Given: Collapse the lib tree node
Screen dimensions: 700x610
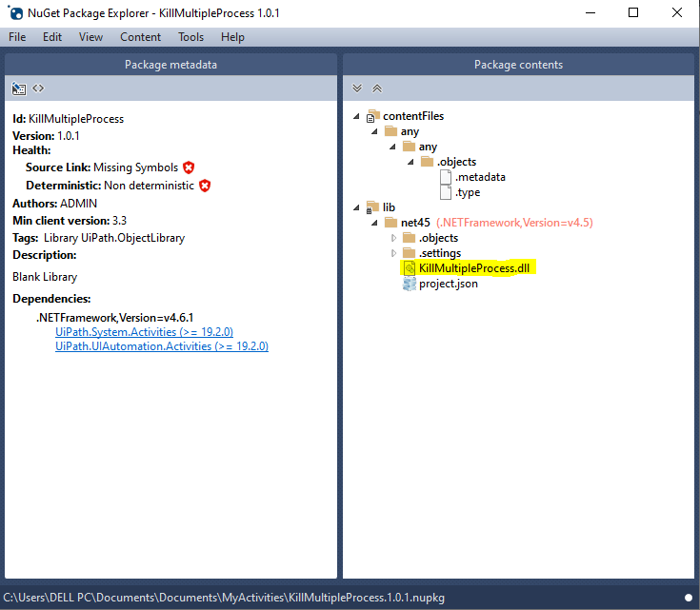Looking at the screenshot, I should point(356,207).
